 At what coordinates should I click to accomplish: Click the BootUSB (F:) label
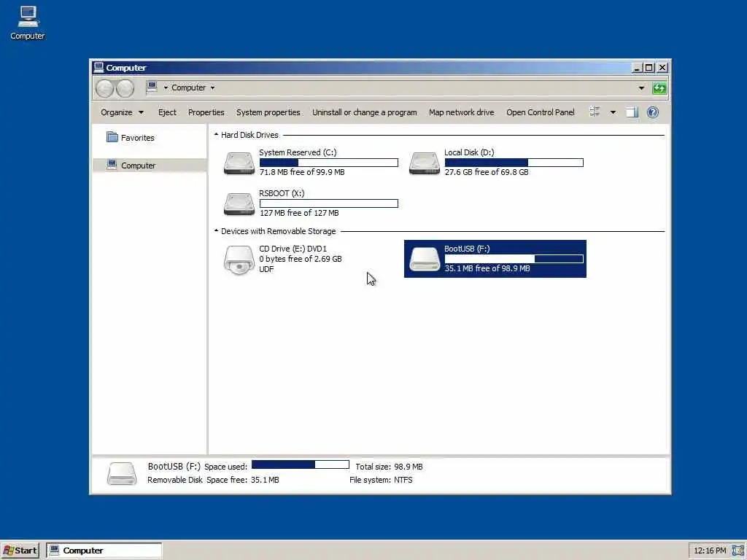pos(467,249)
